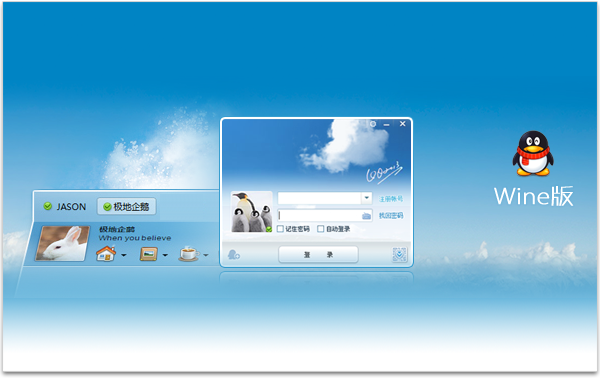Click the green online status badge on penguin avatar
Viewport: 600px width, 380px height.
(269, 229)
